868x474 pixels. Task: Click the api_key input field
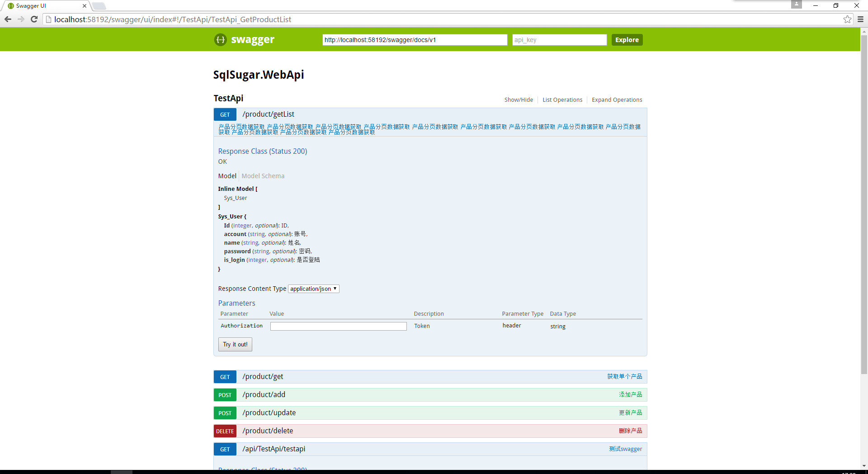pos(559,40)
